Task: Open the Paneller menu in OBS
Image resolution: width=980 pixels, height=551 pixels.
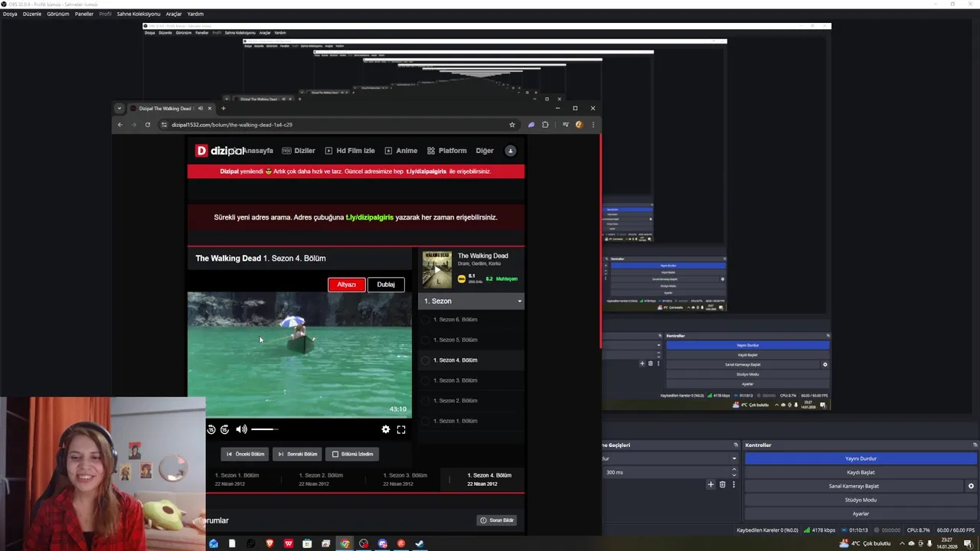Action: click(84, 14)
